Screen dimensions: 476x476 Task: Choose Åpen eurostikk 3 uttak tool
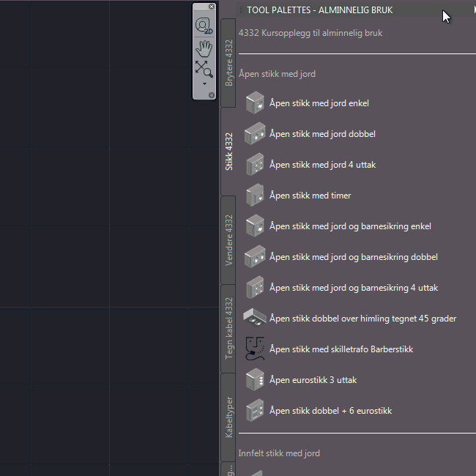(313, 380)
